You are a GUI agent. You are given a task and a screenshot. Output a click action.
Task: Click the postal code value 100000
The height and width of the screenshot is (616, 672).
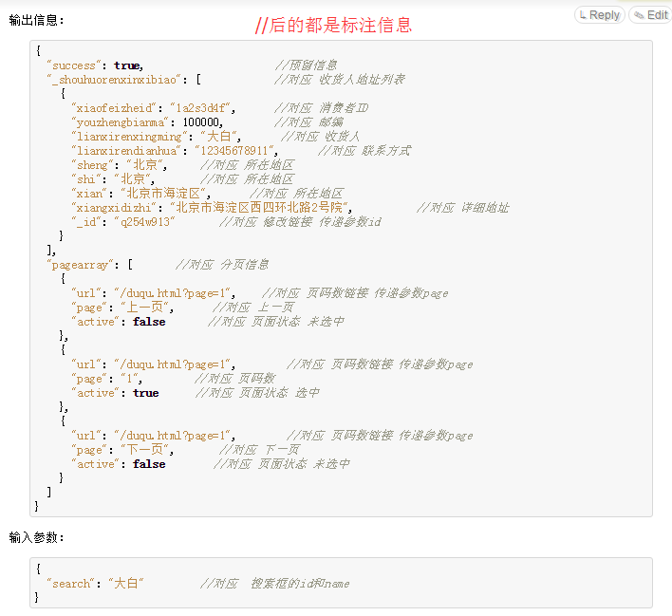pos(202,122)
